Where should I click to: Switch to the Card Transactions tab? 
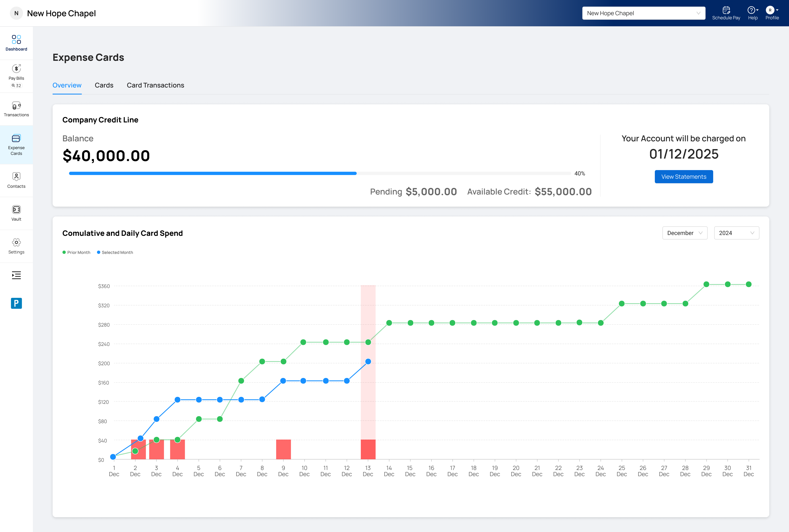tap(155, 85)
